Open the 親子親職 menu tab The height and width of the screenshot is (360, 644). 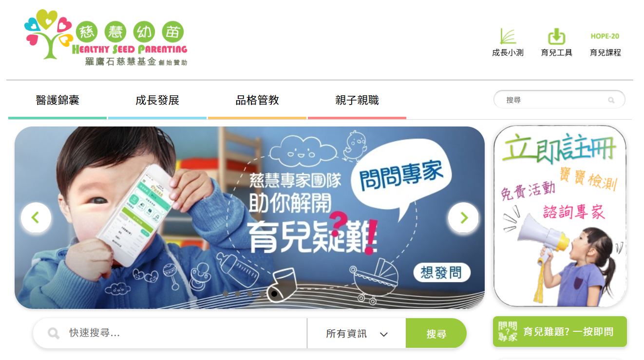click(x=357, y=101)
